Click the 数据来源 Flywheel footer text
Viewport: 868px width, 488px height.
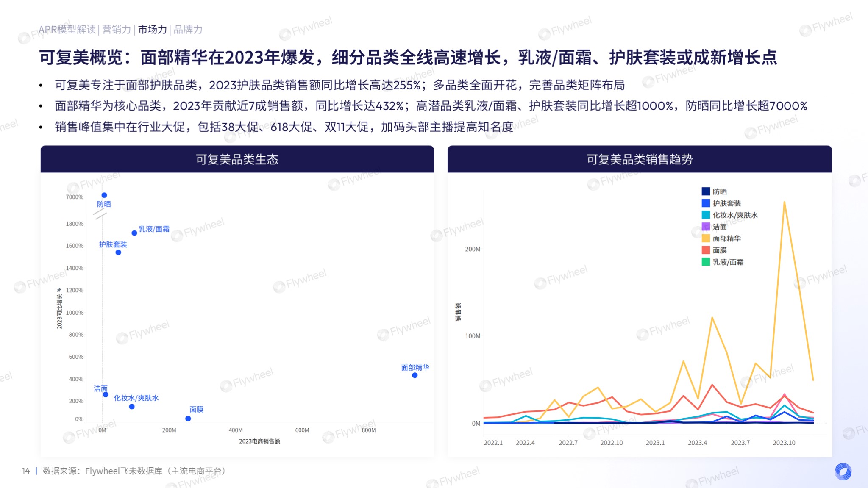pyautogui.click(x=136, y=471)
